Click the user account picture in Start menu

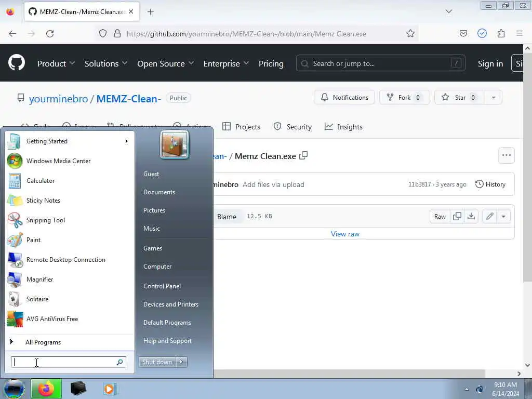[x=175, y=145]
